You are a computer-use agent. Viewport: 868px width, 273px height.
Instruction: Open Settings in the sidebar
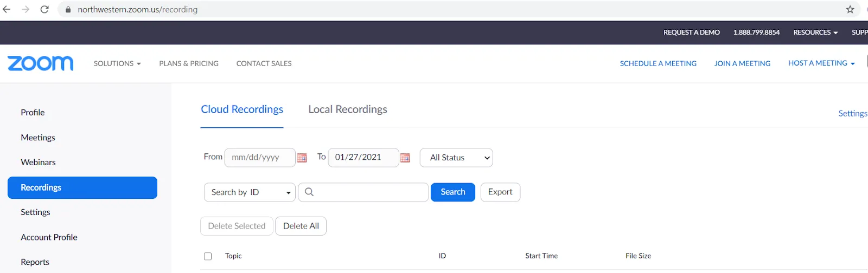click(x=35, y=212)
